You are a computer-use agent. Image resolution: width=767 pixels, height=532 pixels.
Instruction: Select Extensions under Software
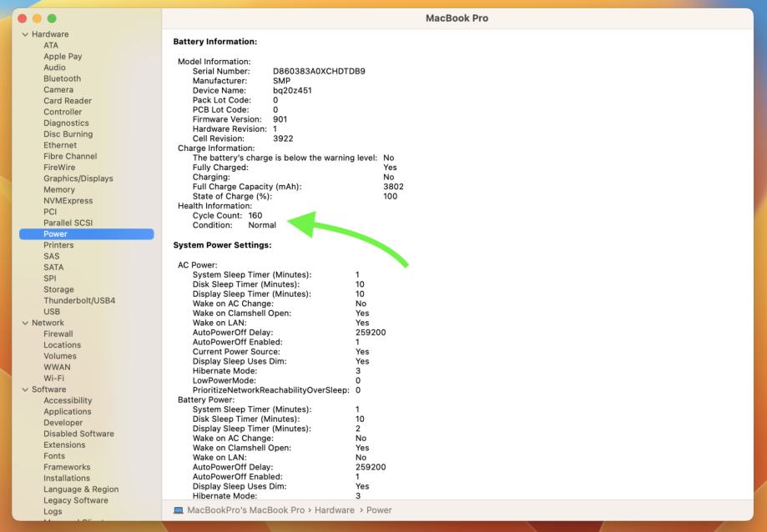click(x=64, y=445)
